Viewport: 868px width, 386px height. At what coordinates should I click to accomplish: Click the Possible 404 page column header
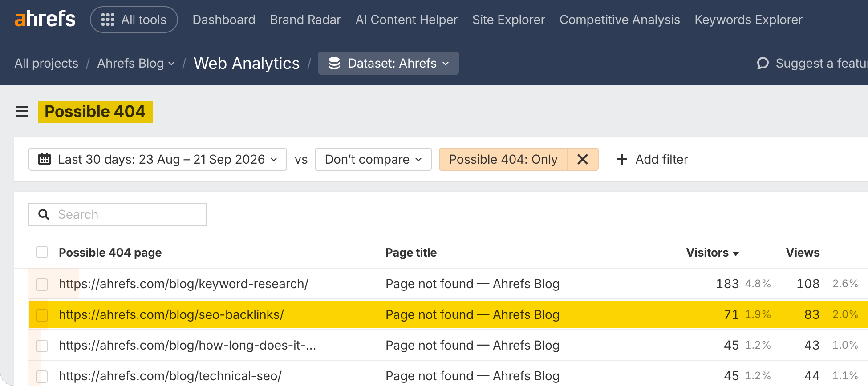110,253
